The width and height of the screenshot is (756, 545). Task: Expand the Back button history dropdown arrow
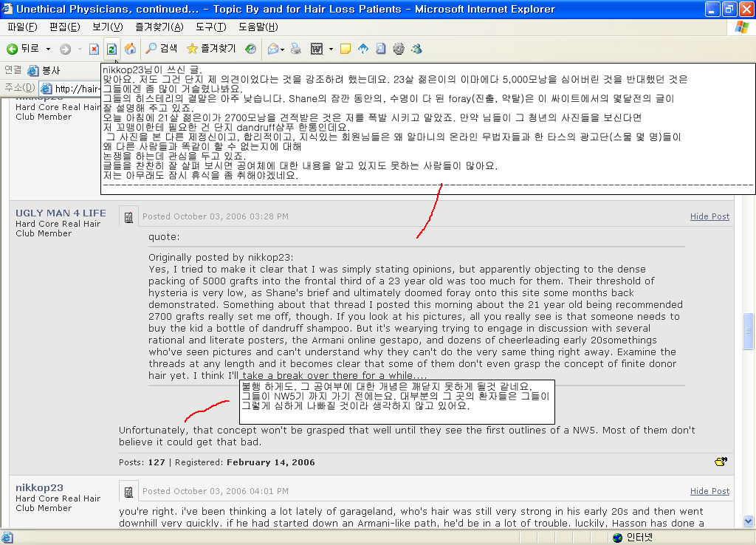(x=48, y=49)
